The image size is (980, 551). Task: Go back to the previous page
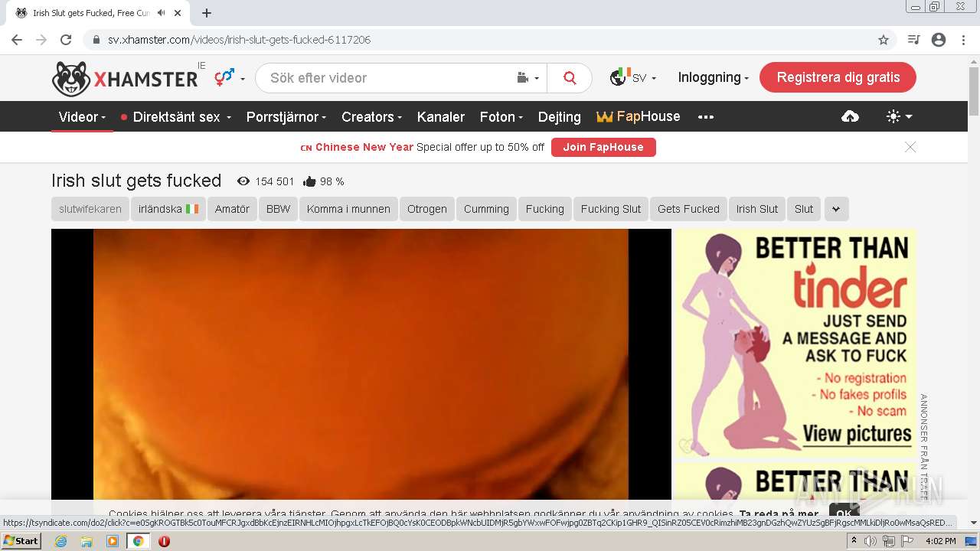point(17,40)
